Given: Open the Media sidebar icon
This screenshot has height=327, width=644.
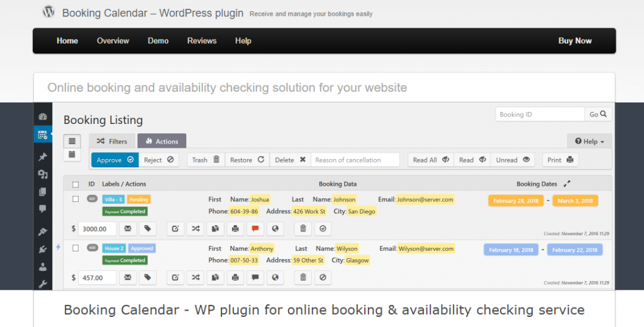Looking at the screenshot, I should [43, 174].
